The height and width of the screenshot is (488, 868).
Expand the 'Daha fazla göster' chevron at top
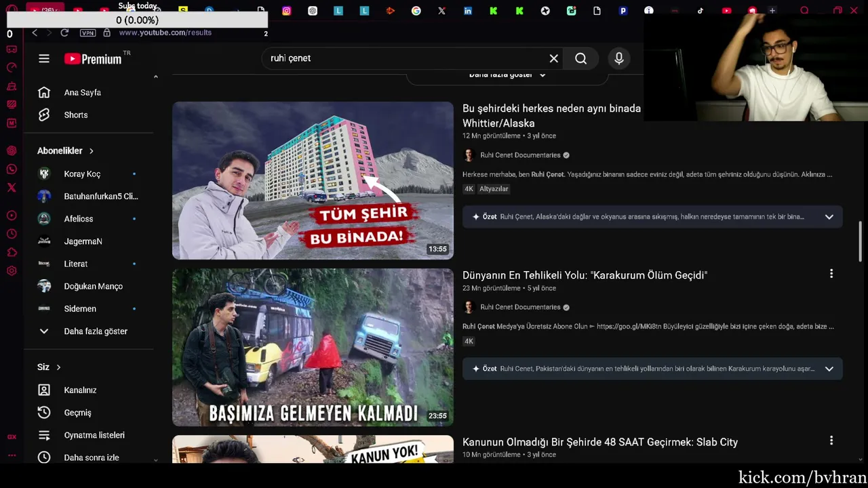542,75
